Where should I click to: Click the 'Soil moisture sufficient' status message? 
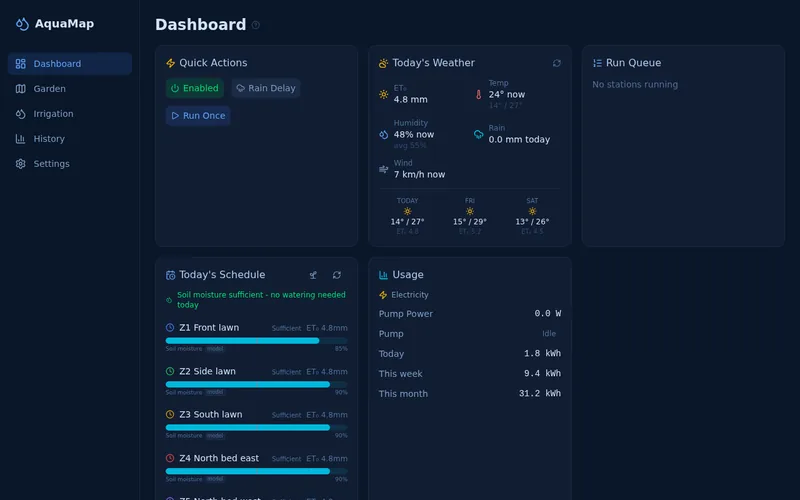261,300
